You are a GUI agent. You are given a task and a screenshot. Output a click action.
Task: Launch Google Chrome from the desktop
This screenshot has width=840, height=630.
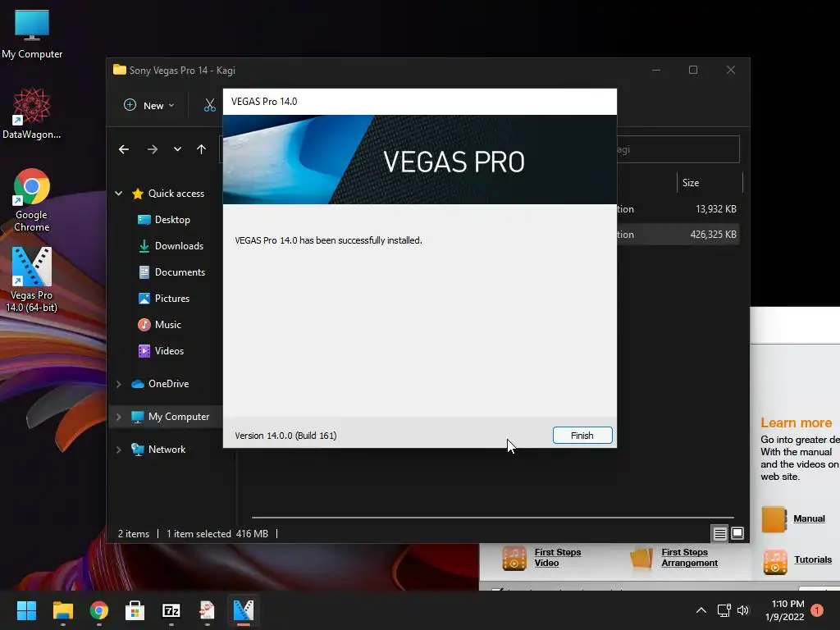[32, 200]
